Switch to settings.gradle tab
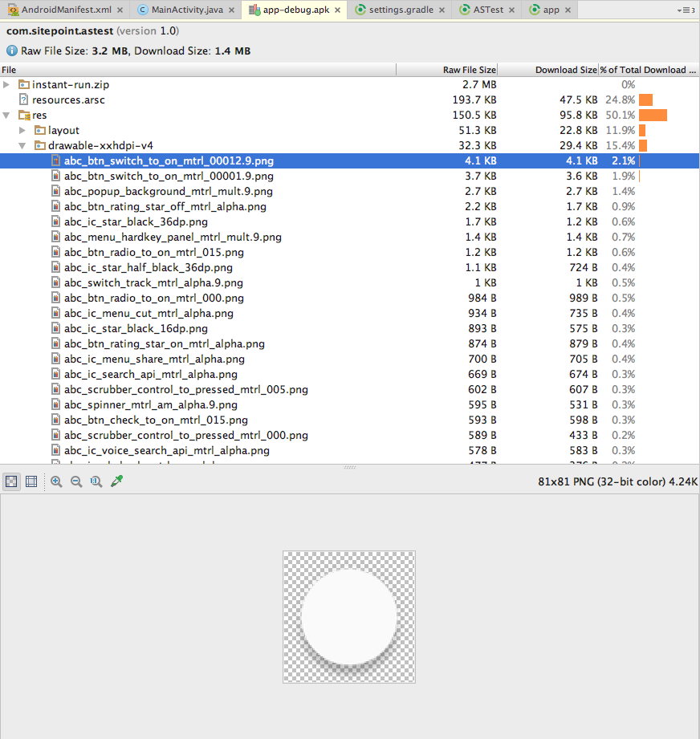Image resolution: width=700 pixels, height=739 pixels. pyautogui.click(x=401, y=10)
